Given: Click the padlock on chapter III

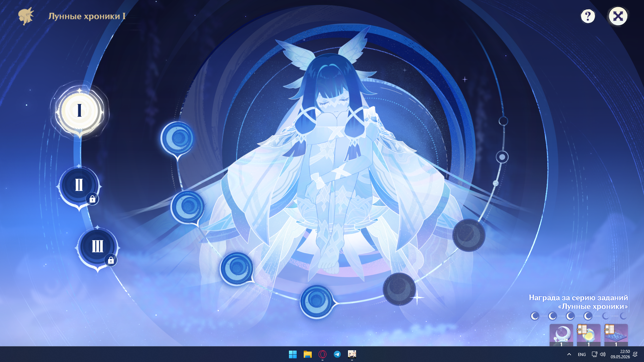Looking at the screenshot, I should tap(111, 260).
